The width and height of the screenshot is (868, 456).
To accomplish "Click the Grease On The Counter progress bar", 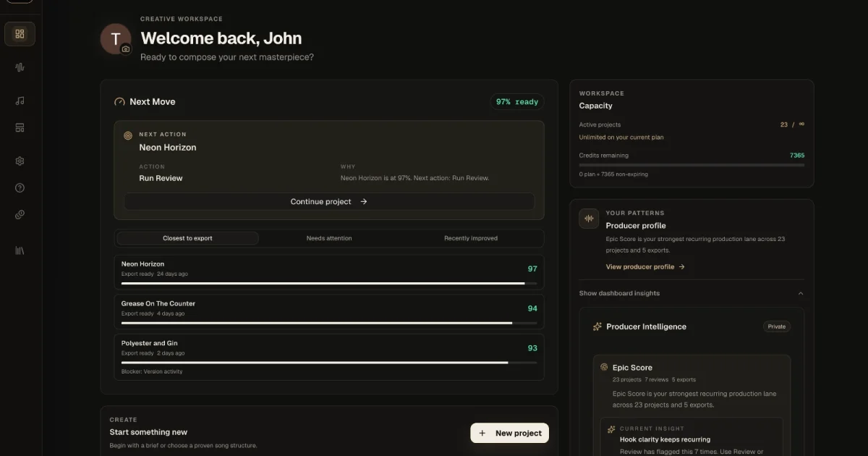I will click(329, 323).
